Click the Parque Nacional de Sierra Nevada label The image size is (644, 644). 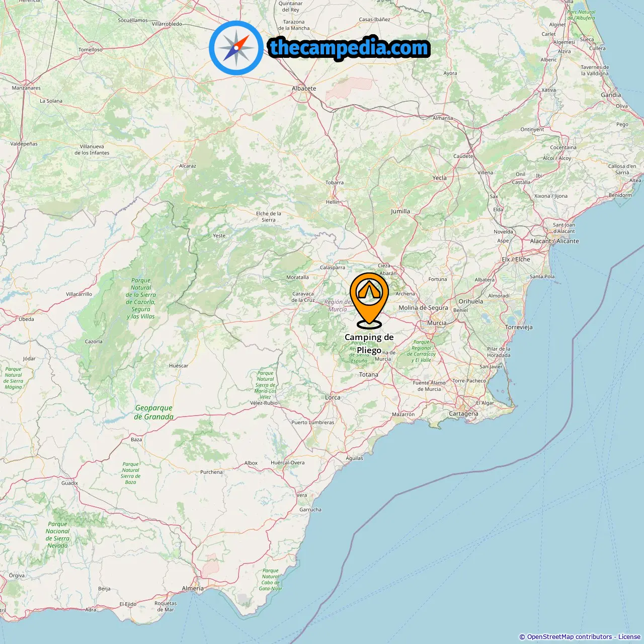[x=57, y=535]
